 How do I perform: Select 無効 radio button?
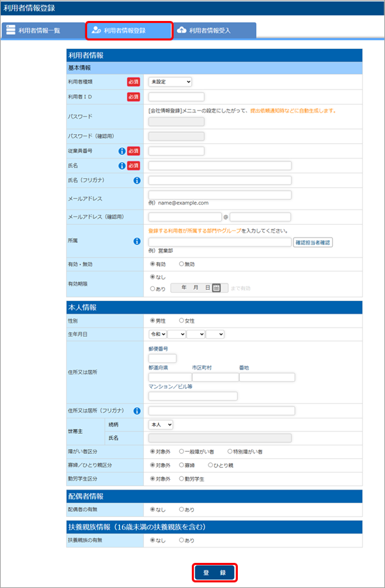(181, 264)
